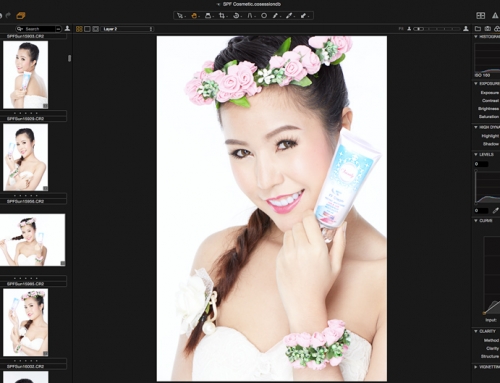Screen dimensions: 500x383
Task: Click the Clarity Method label
Action: click(x=491, y=340)
